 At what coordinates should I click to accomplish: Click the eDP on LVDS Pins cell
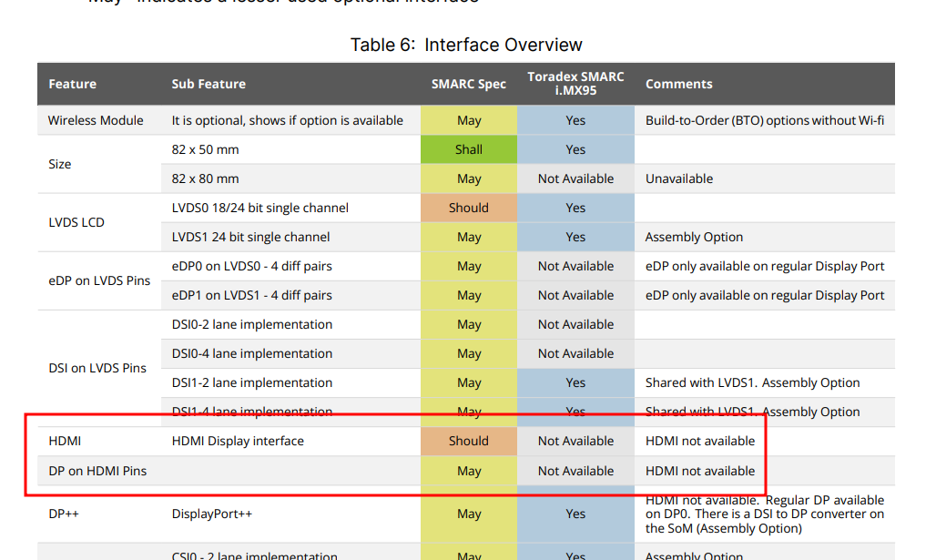tap(99, 280)
